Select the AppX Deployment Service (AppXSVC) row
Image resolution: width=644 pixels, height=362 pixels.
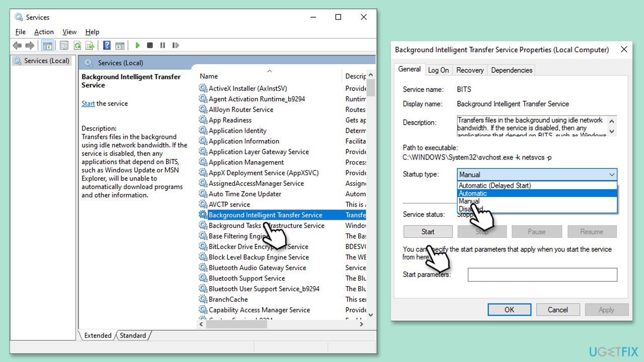[282, 173]
